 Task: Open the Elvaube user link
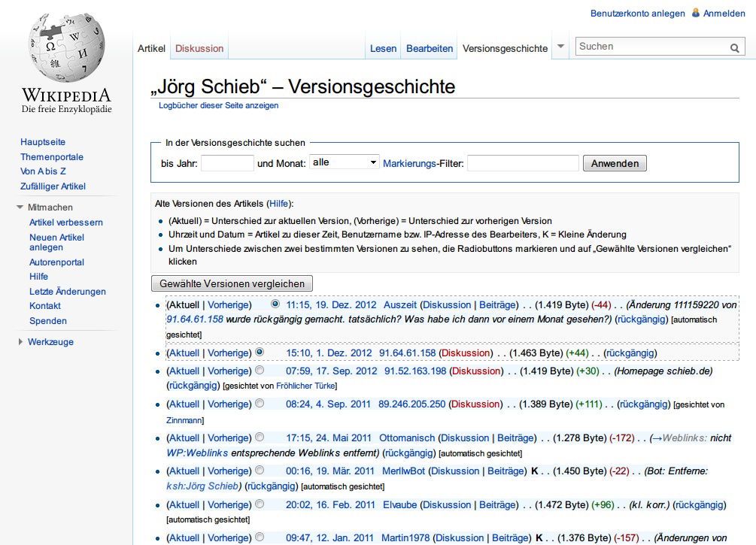400,505
